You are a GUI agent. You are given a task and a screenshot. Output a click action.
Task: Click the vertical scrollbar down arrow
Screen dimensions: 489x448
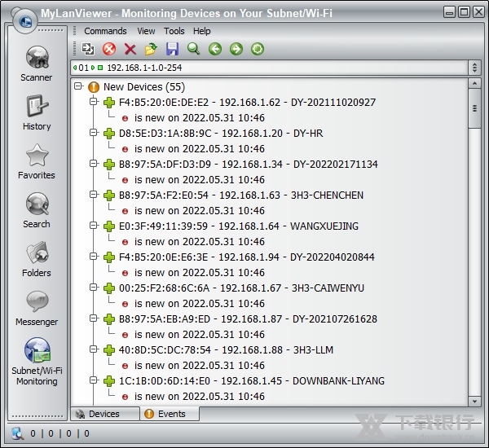[x=474, y=400]
